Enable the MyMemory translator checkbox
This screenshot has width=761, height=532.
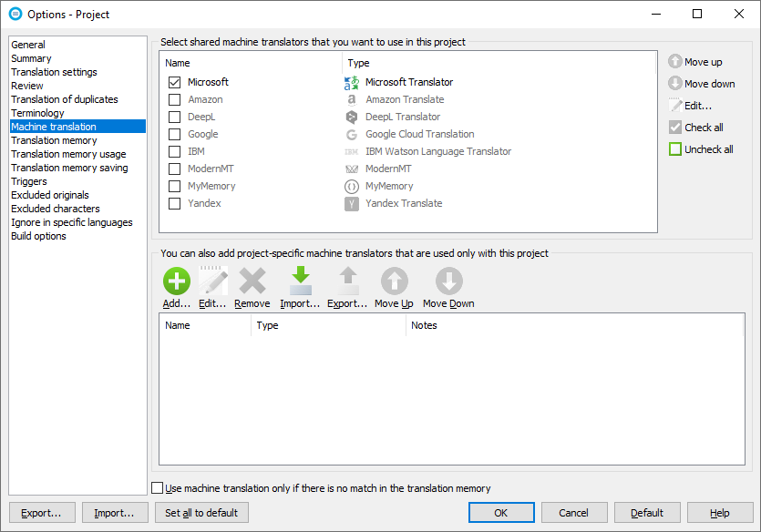(174, 186)
